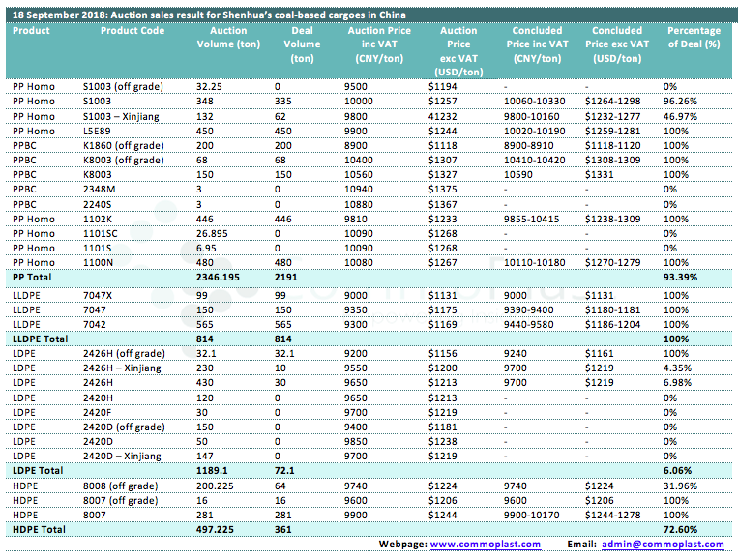Click product code 'S1003 – Xinjiang' cell
738x560 pixels.
point(123,116)
